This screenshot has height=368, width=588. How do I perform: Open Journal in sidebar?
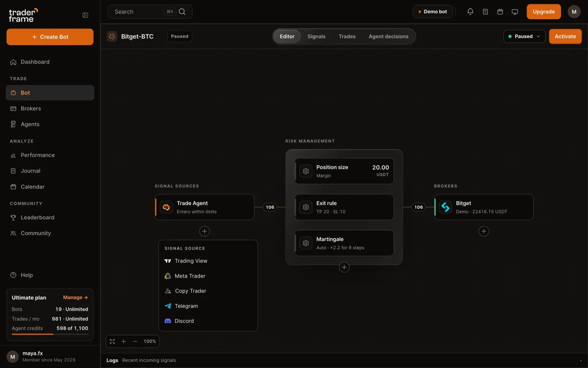pos(50,171)
